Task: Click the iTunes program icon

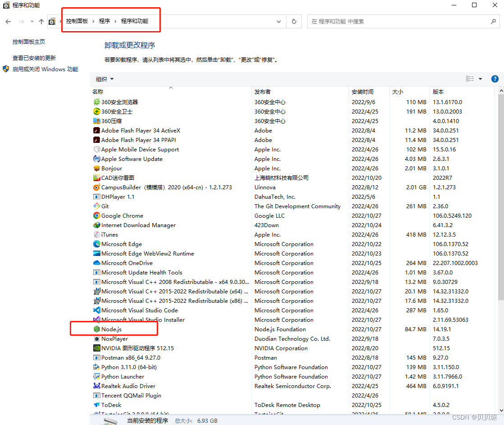Action: (x=96, y=234)
